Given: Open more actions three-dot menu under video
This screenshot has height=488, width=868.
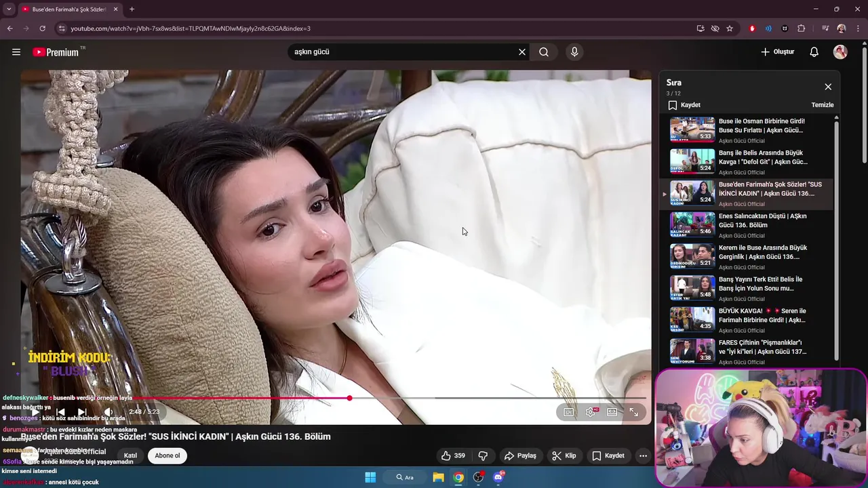Looking at the screenshot, I should [643, 455].
